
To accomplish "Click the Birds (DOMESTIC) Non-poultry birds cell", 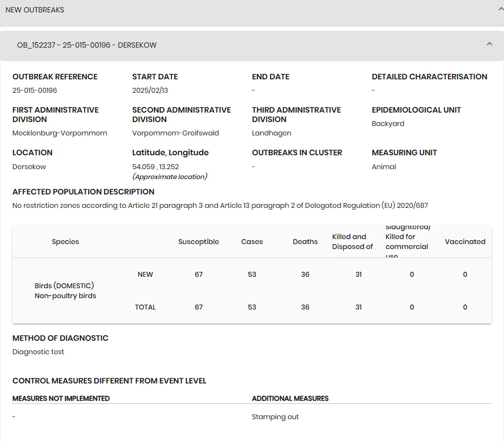I will click(x=65, y=291).
